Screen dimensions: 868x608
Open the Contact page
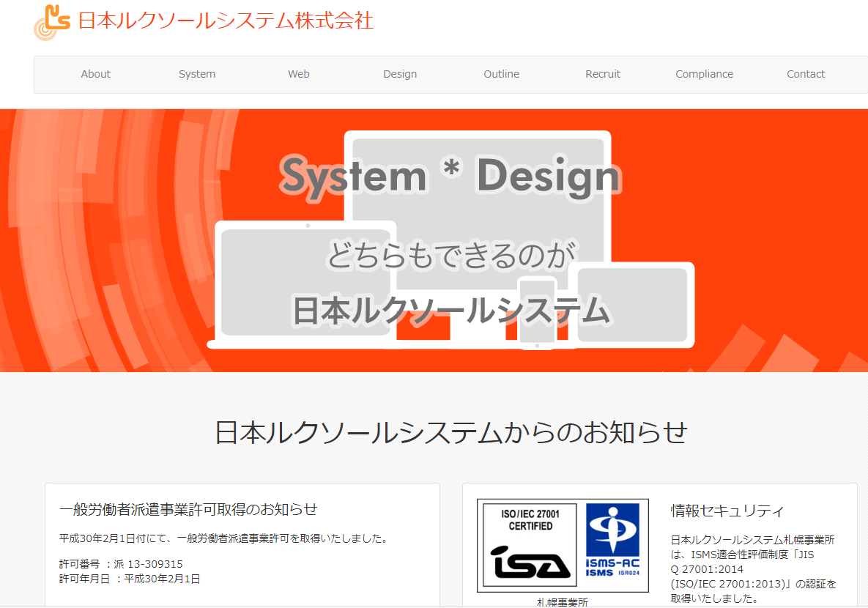point(806,74)
